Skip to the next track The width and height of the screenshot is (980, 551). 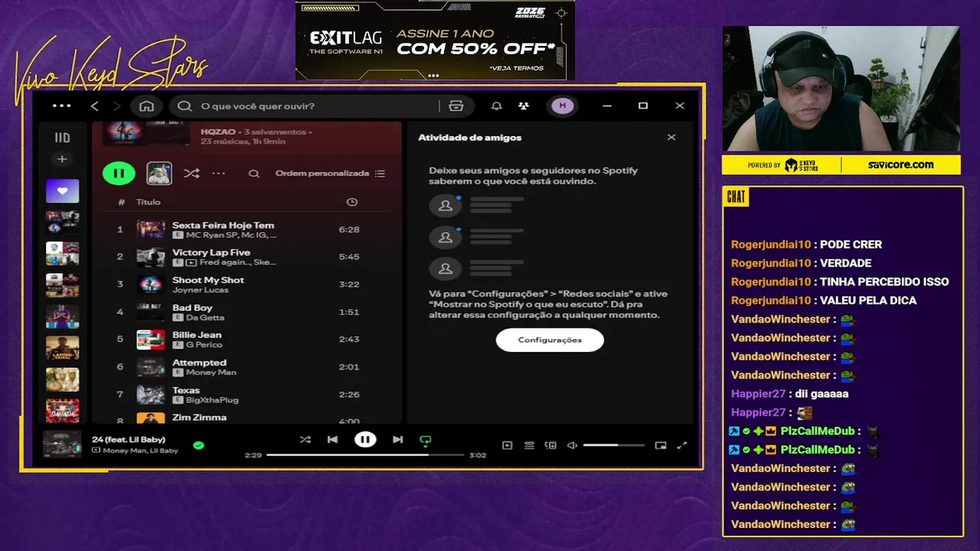(x=397, y=440)
